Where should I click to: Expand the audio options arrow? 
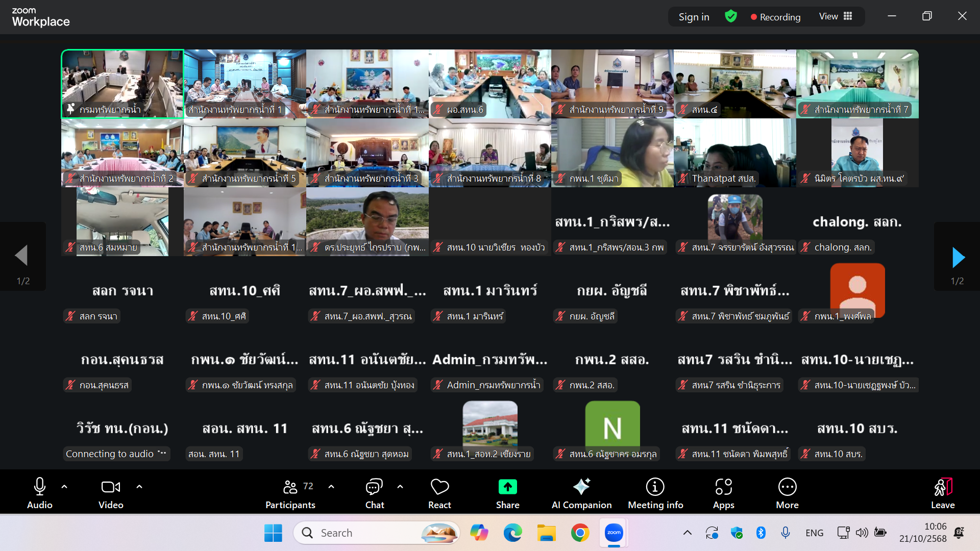64,487
